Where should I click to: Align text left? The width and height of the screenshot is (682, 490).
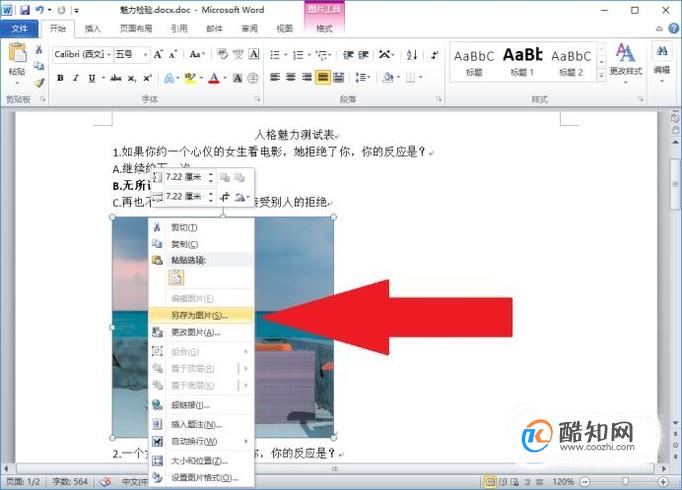pyautogui.click(x=275, y=78)
